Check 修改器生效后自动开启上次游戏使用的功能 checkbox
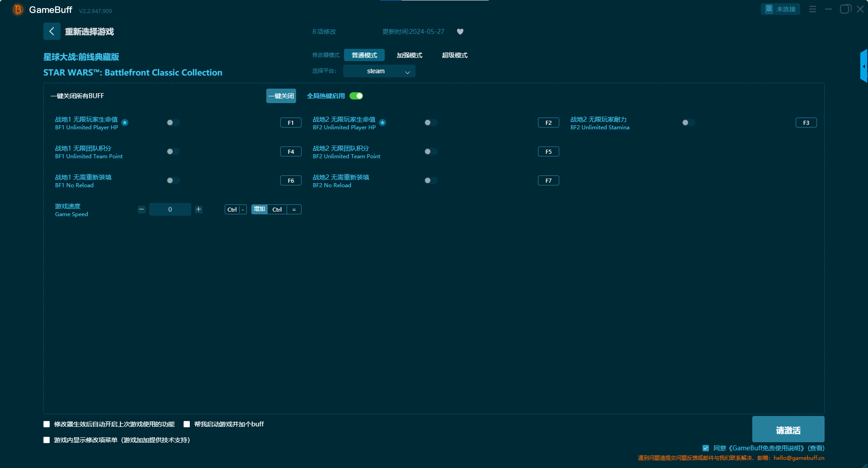 click(x=47, y=424)
